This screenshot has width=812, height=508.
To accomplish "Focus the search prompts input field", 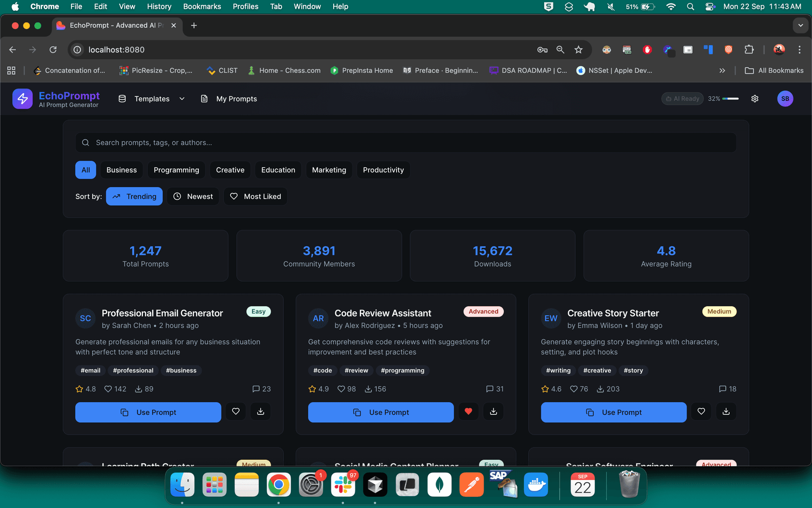I will (x=406, y=143).
